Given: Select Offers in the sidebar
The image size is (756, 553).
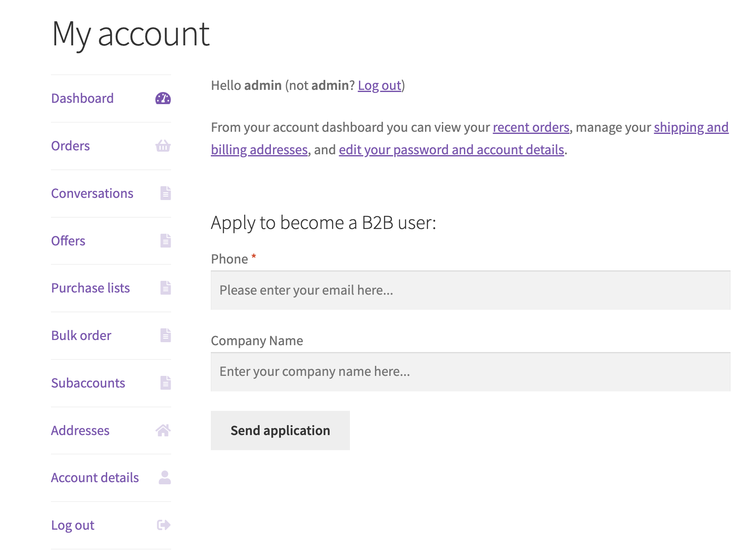Looking at the screenshot, I should click(68, 241).
